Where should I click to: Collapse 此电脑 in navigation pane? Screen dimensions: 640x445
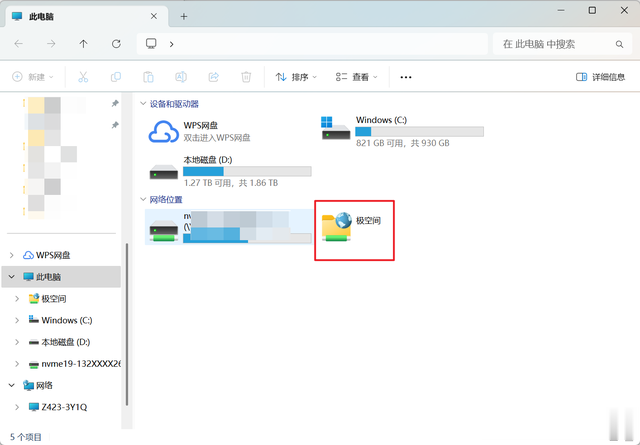[x=11, y=277]
